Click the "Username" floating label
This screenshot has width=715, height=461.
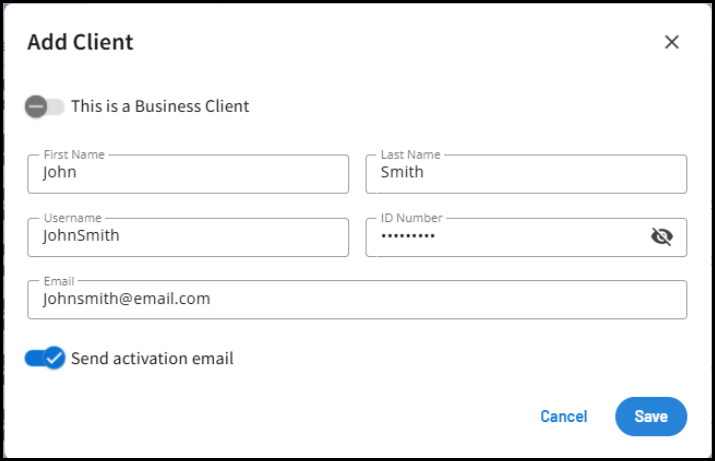point(73,218)
